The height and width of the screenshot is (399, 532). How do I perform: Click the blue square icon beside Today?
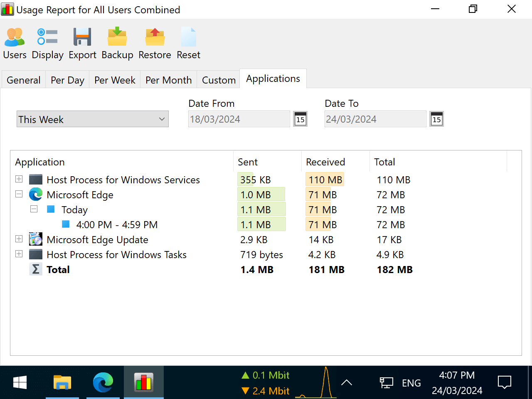click(x=51, y=209)
